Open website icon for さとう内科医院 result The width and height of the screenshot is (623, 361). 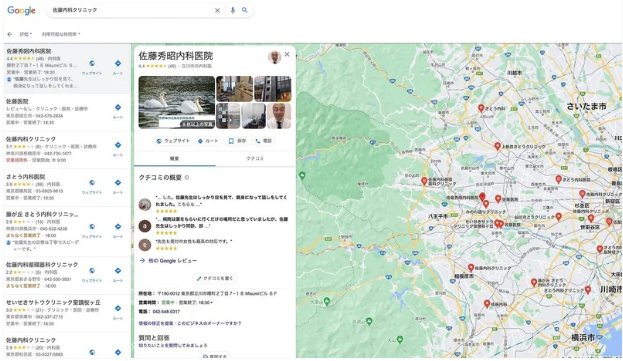tap(92, 183)
